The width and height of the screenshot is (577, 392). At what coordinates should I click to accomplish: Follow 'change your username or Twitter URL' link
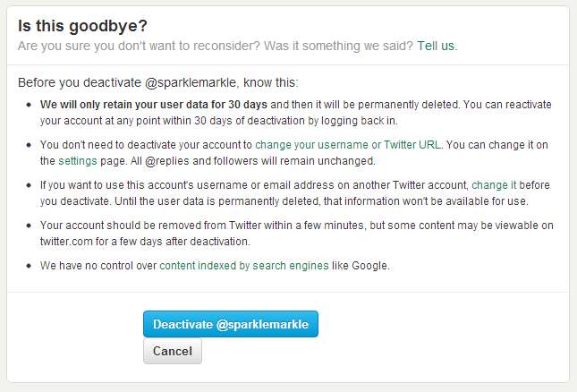pos(349,144)
